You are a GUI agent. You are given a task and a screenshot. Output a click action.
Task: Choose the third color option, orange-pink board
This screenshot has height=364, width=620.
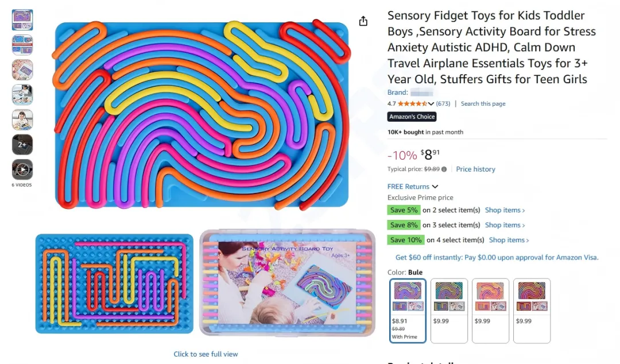click(x=490, y=310)
